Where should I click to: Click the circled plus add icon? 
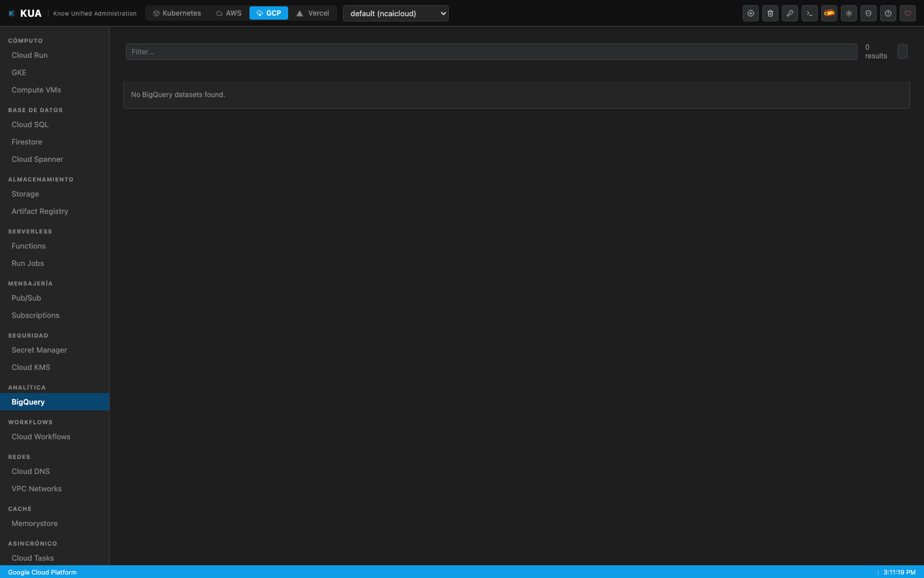(751, 13)
